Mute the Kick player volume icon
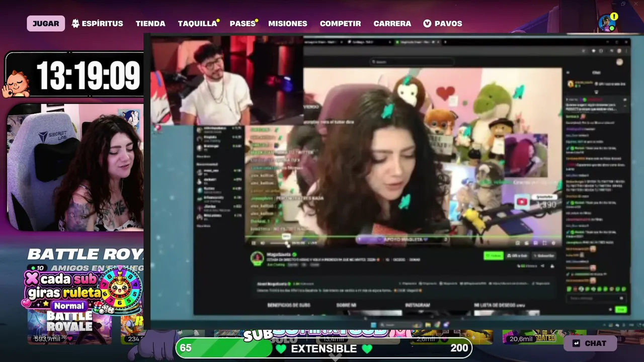The image size is (644, 362). click(262, 243)
